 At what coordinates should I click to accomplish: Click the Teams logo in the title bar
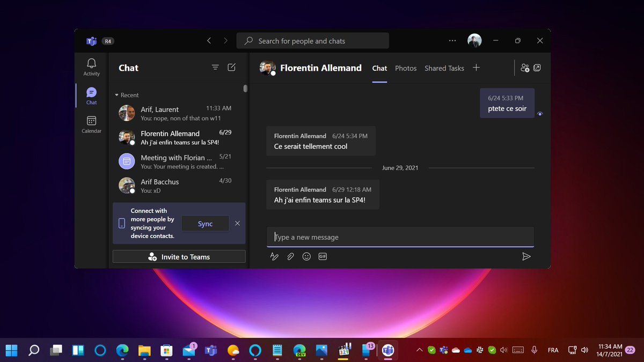[91, 41]
